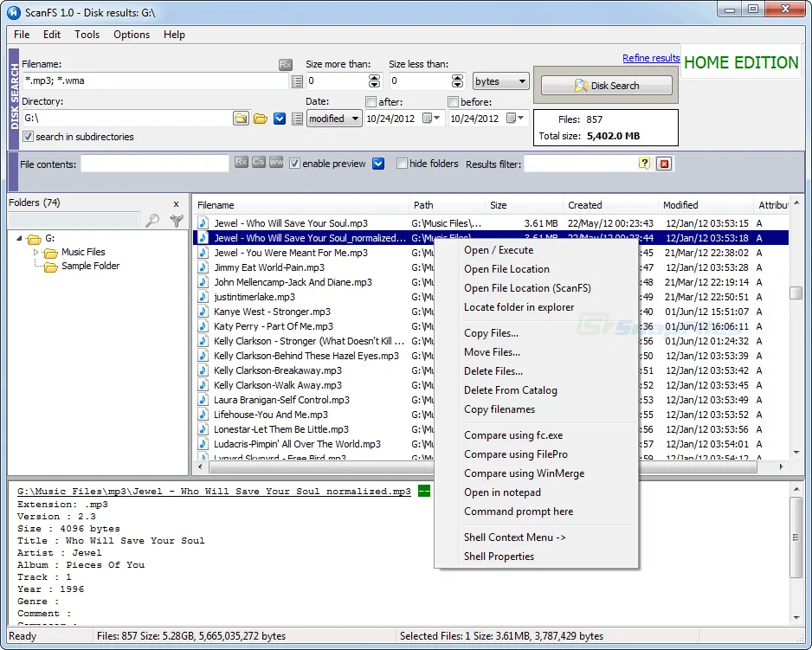The height and width of the screenshot is (650, 812).
Task: Sort by the Modified column header
Action: (x=706, y=206)
